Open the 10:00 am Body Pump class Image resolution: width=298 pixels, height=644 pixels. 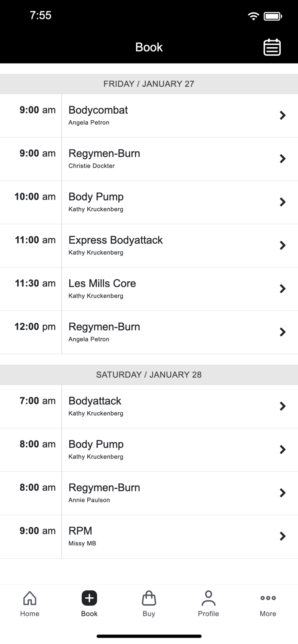[x=149, y=202]
